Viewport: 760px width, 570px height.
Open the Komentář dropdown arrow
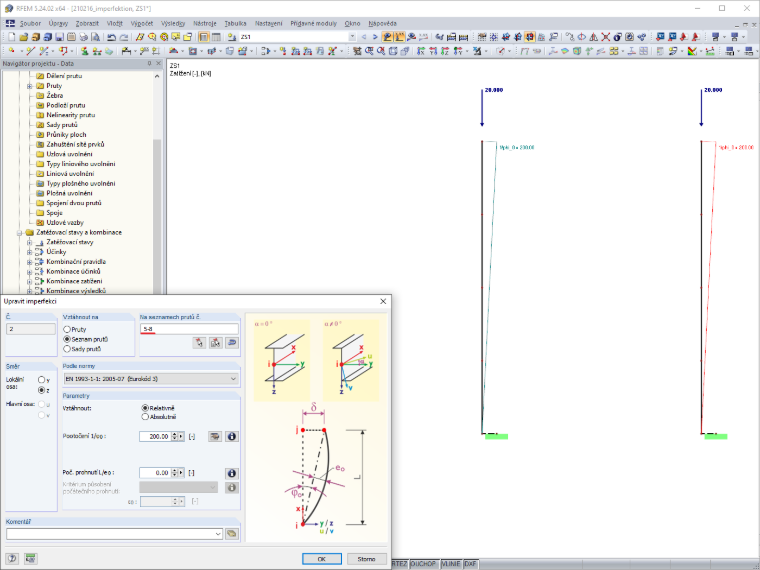[x=218, y=534]
